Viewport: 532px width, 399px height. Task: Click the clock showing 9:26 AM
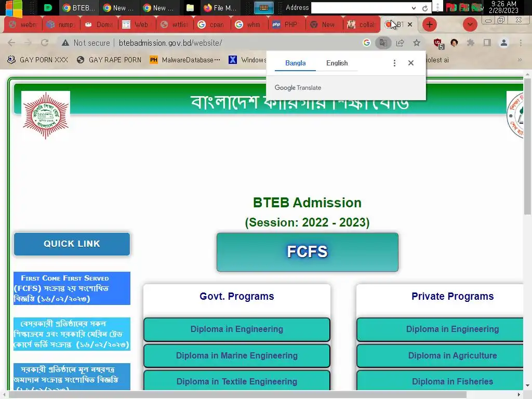[x=503, y=7]
